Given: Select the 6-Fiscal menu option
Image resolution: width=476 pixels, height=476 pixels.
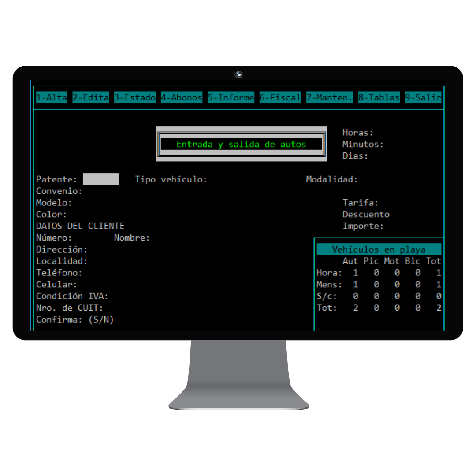Looking at the screenshot, I should pyautogui.click(x=280, y=97).
